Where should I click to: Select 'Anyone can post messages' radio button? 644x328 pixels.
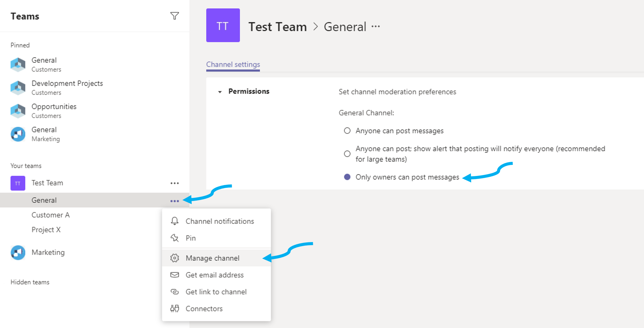pyautogui.click(x=347, y=131)
